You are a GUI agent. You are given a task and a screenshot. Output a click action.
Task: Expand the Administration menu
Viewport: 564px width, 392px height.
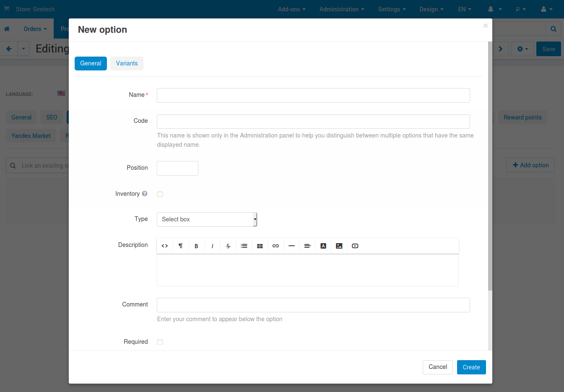coord(342,9)
